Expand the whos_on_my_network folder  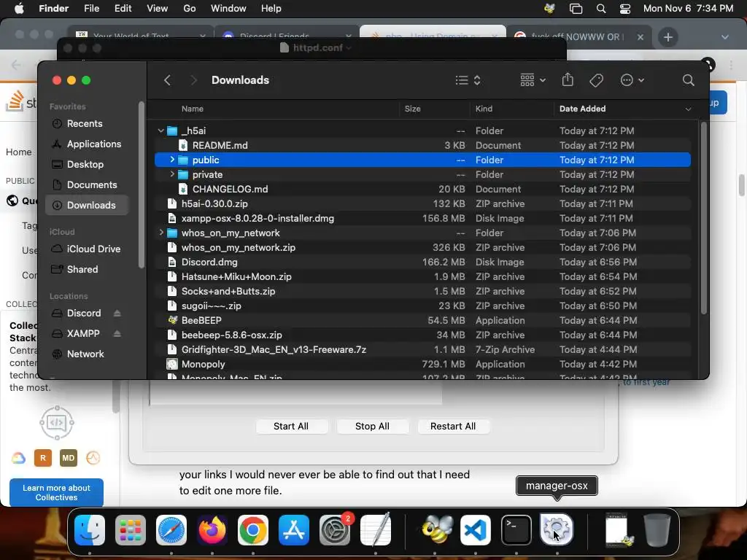[x=161, y=233]
